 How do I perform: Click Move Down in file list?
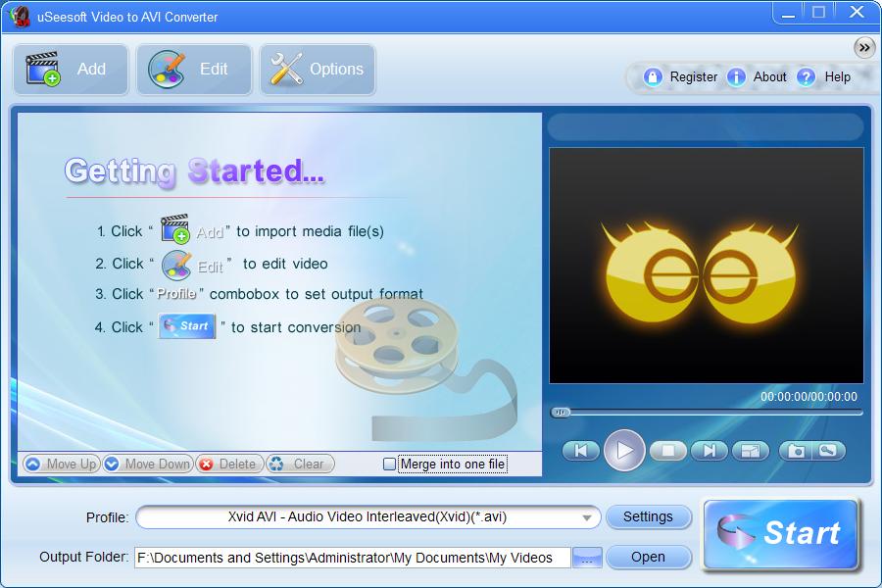148,464
